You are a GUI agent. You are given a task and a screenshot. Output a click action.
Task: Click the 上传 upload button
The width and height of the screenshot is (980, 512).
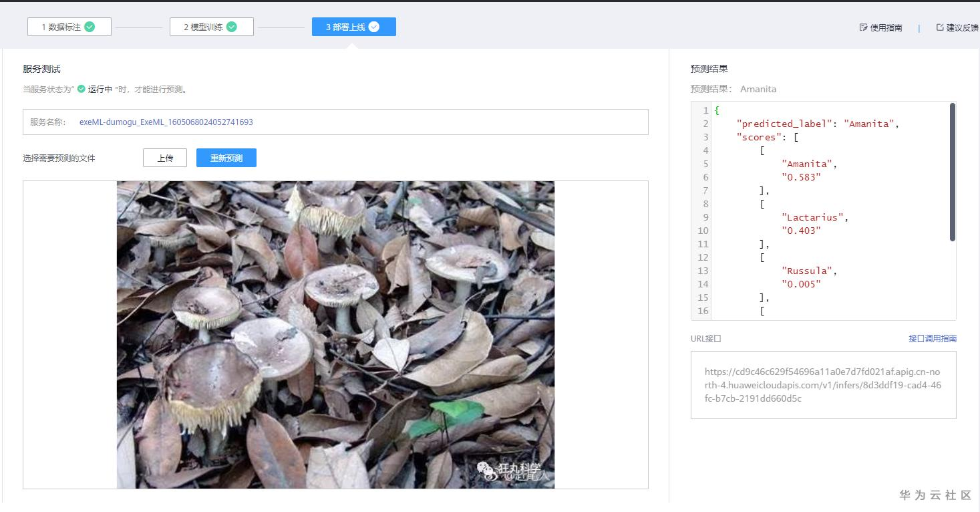(x=164, y=158)
